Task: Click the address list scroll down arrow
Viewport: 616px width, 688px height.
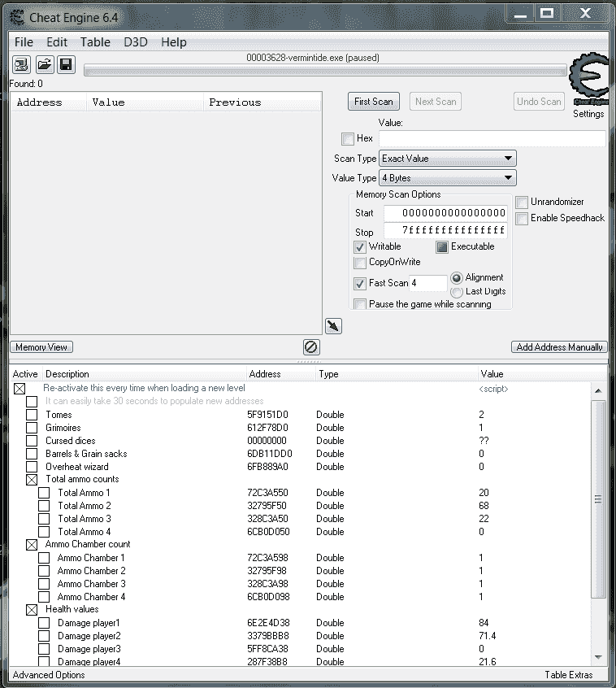Action: (598, 657)
